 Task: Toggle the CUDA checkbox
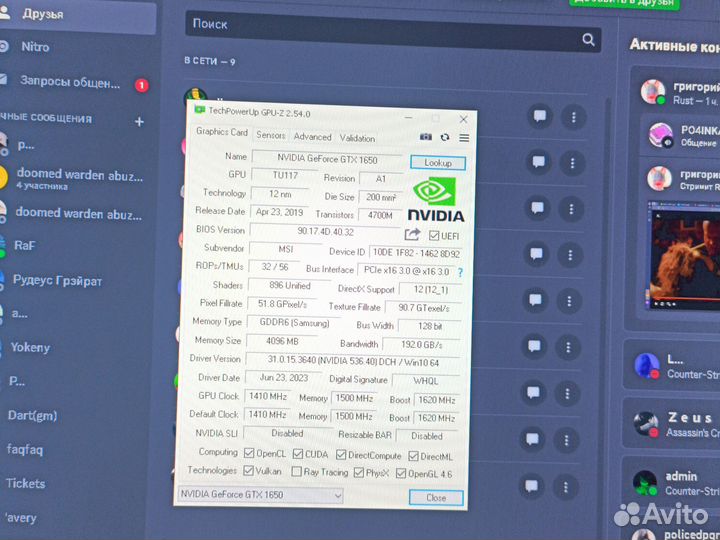[x=298, y=454]
